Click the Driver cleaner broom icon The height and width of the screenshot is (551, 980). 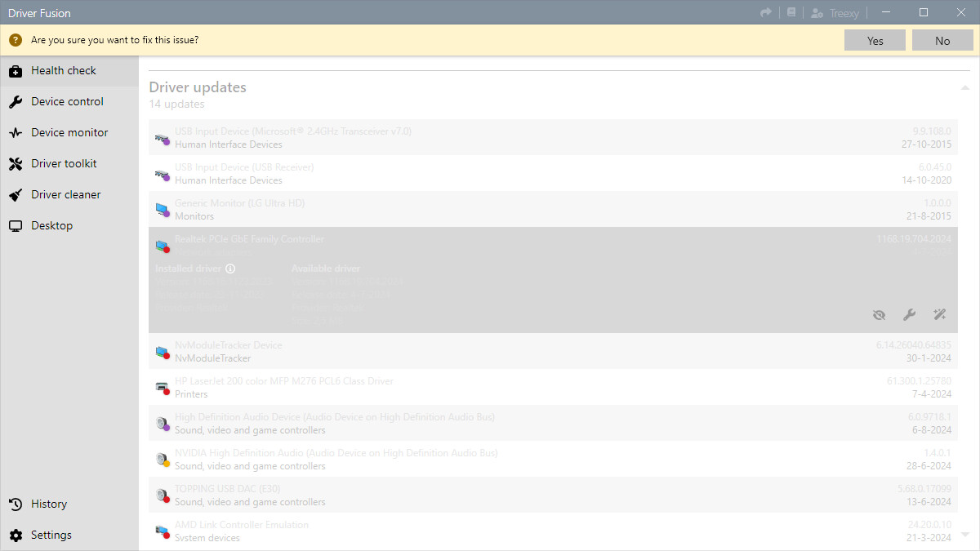coord(16,195)
